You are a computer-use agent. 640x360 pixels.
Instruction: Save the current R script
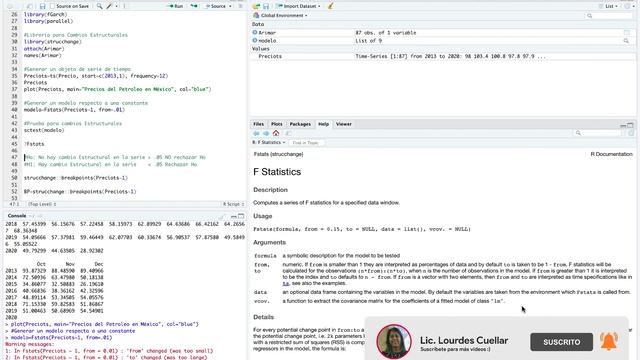[x=42, y=6]
